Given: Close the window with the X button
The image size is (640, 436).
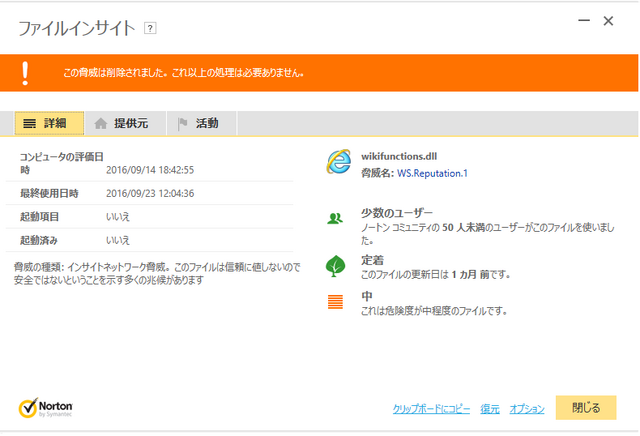Looking at the screenshot, I should coord(608,21).
